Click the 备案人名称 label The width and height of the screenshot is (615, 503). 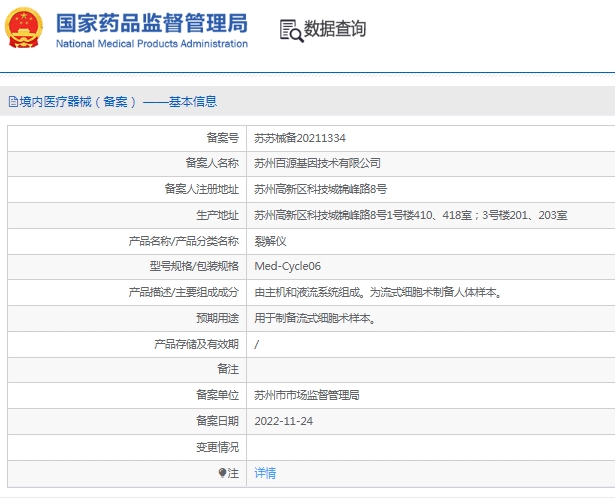[x=212, y=163]
